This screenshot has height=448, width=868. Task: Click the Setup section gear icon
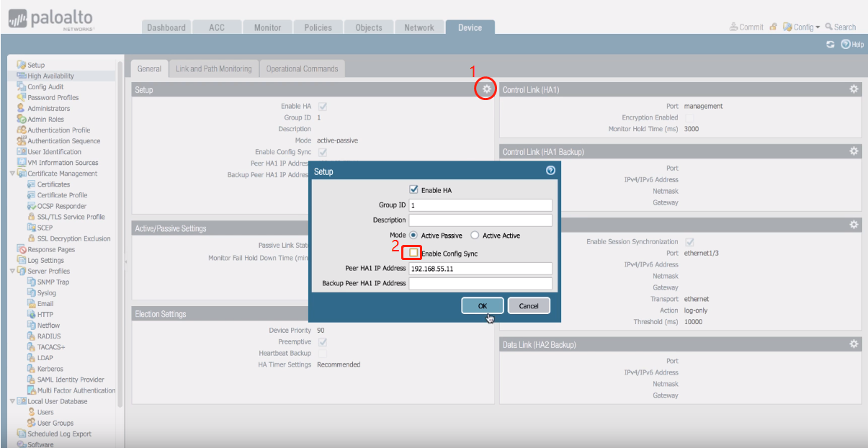click(487, 89)
